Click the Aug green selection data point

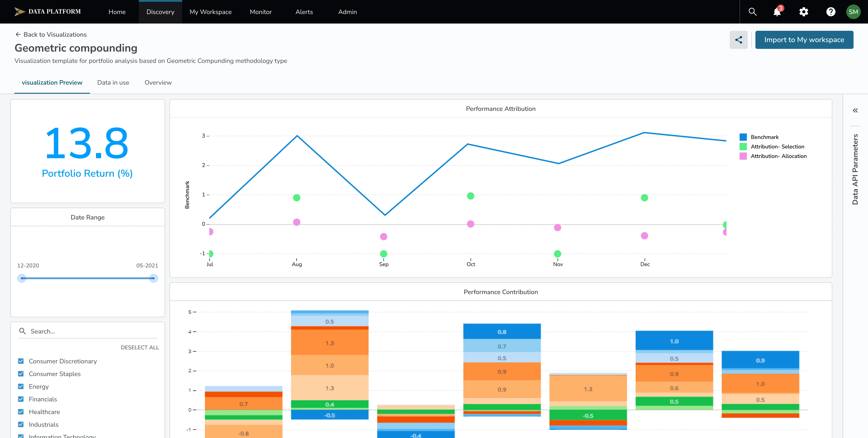[x=297, y=198]
